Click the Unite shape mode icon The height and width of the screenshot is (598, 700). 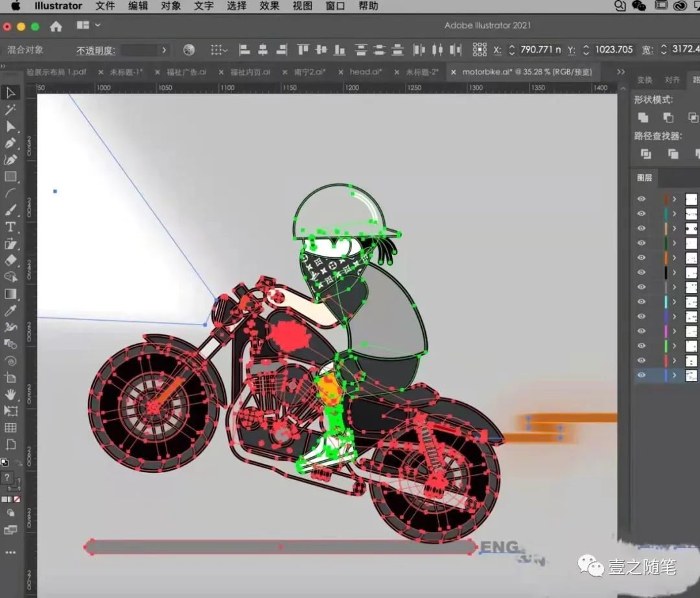(643, 117)
